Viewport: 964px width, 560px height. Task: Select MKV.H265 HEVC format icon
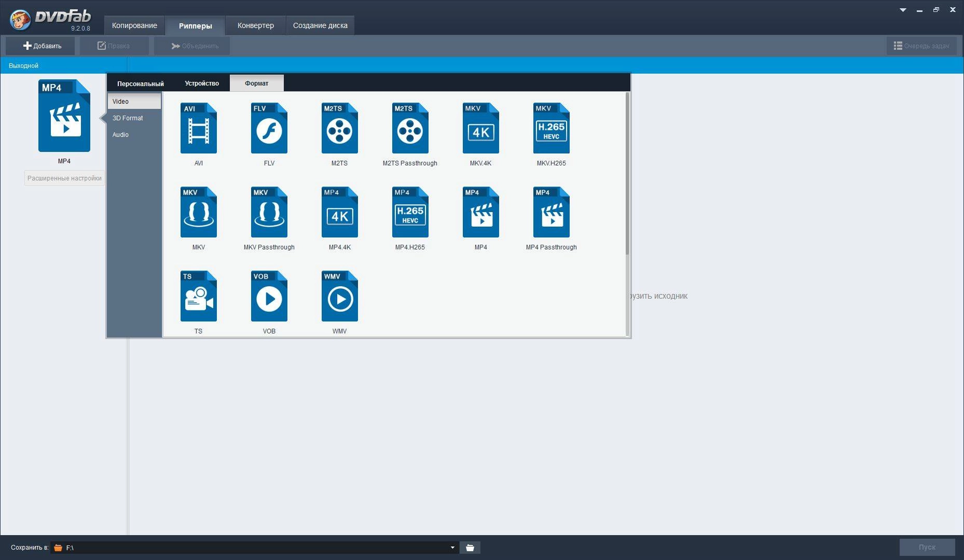pos(552,128)
